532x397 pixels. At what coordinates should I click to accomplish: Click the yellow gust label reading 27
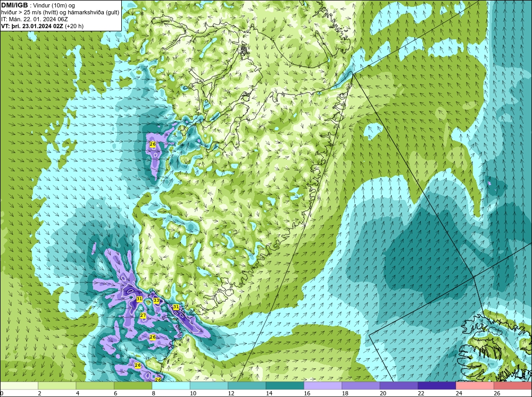[x=143, y=315]
